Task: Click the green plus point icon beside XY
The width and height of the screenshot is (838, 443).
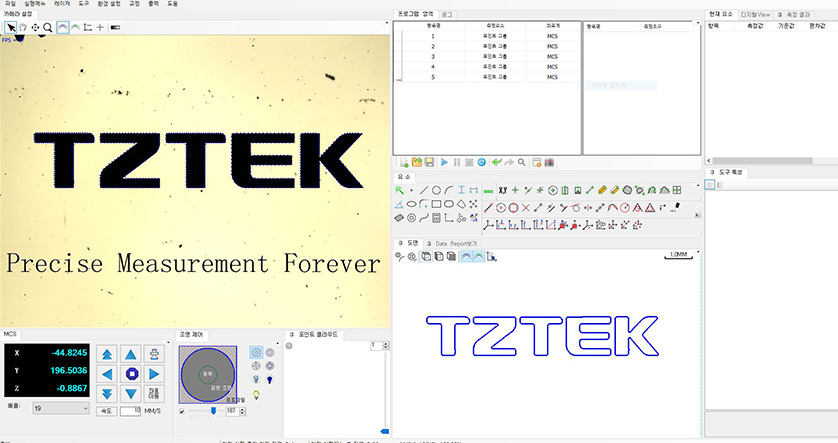Action: click(x=515, y=190)
